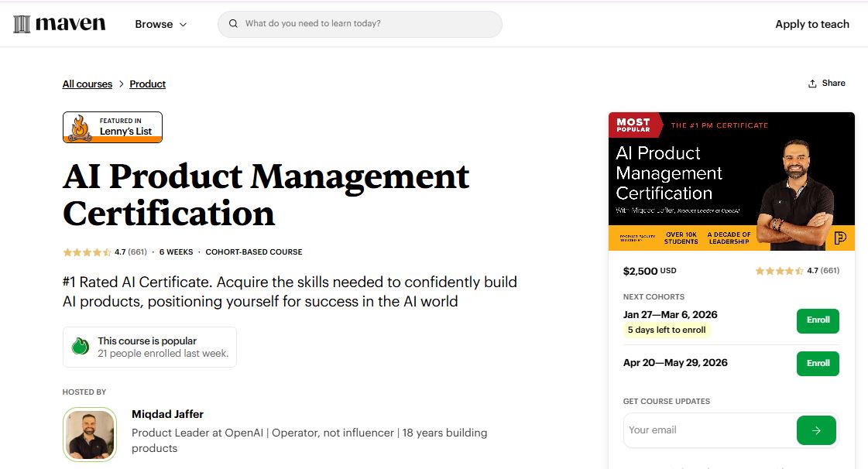Click the Share upload icon

pyautogui.click(x=813, y=83)
